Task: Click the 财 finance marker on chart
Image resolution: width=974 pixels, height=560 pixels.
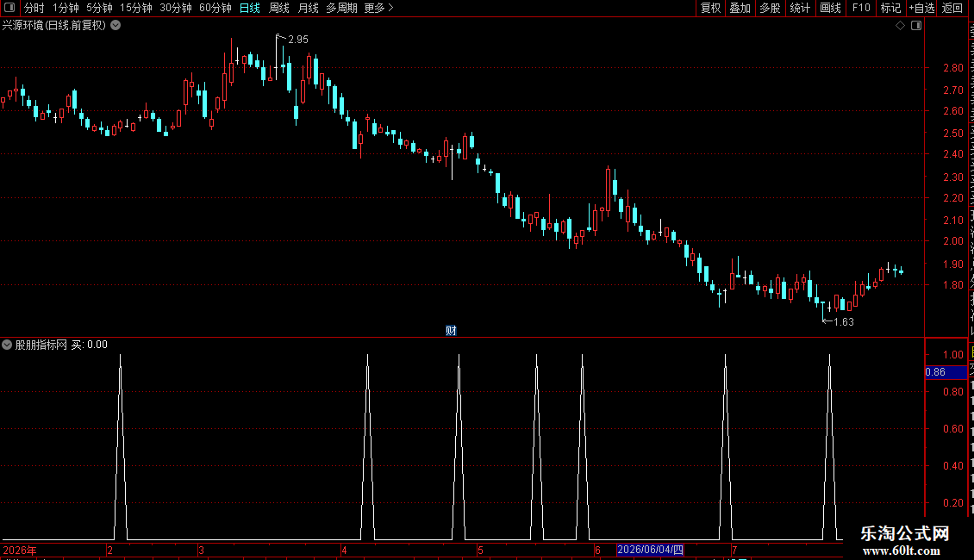Action: pyautogui.click(x=451, y=330)
